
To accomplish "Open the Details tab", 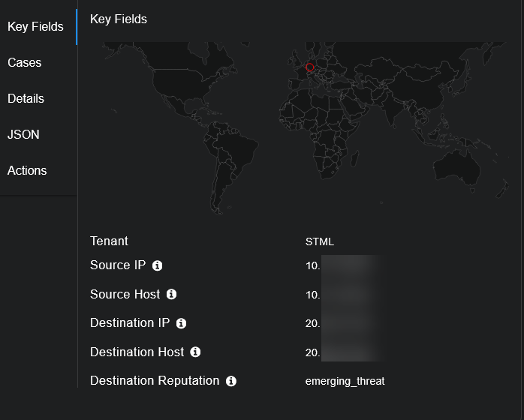I will pos(26,99).
